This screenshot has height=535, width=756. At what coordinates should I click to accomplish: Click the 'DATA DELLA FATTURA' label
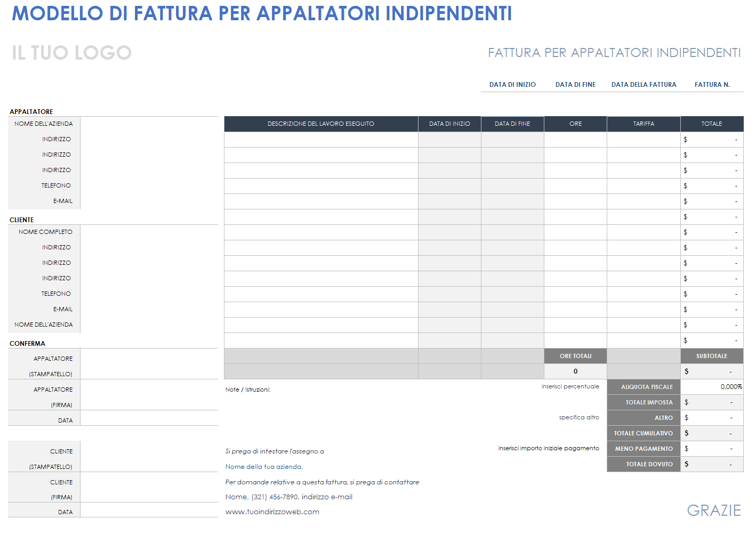[x=644, y=85]
